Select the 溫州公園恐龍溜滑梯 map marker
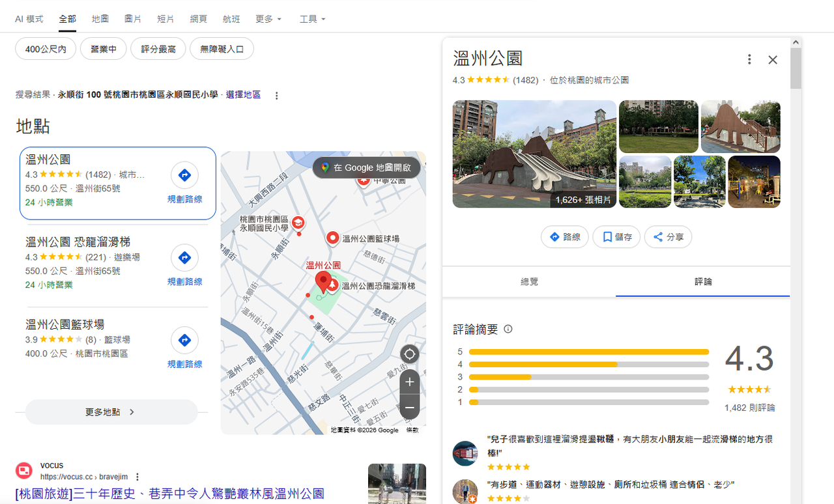834x504 pixels. pos(332,285)
